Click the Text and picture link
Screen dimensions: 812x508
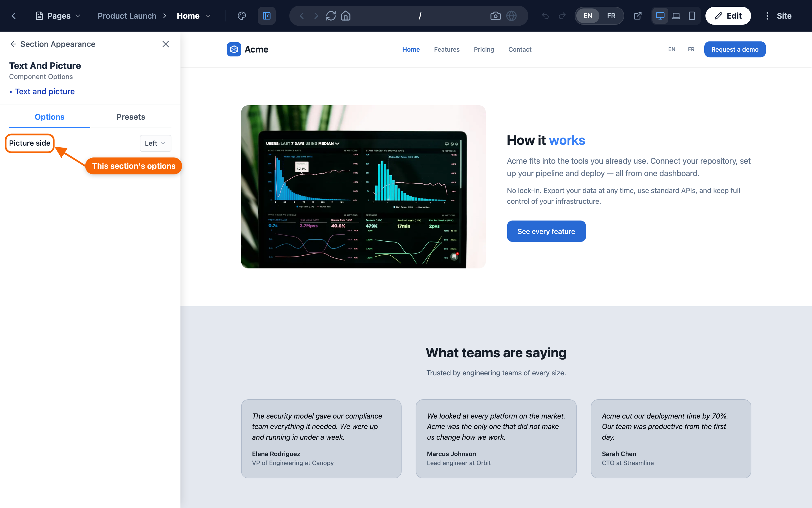(45, 91)
